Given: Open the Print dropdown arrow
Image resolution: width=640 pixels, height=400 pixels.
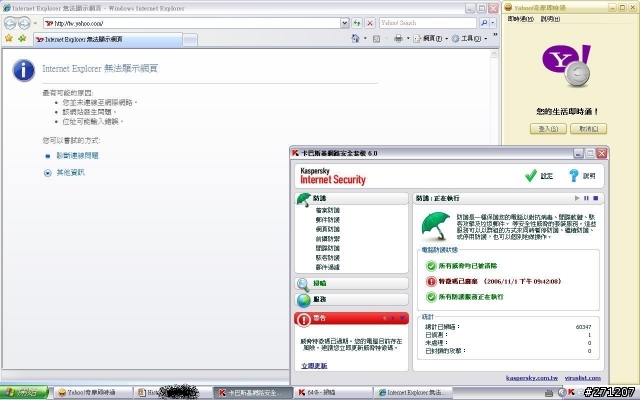Looking at the screenshot, I should click(408, 38).
